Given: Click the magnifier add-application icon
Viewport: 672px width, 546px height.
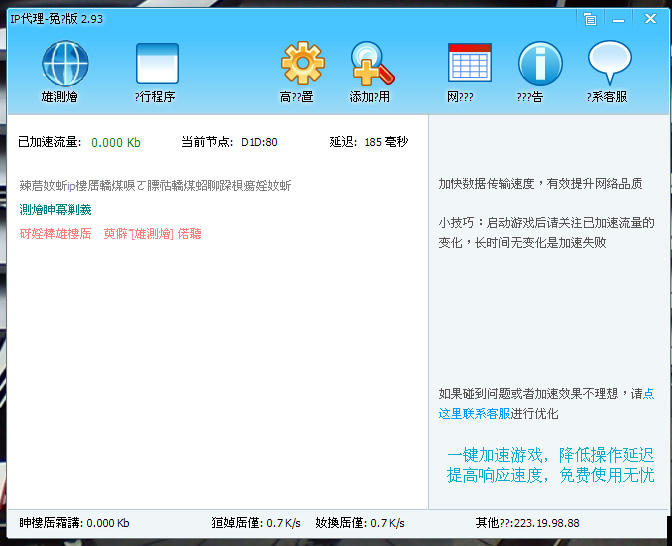Looking at the screenshot, I should (x=371, y=64).
